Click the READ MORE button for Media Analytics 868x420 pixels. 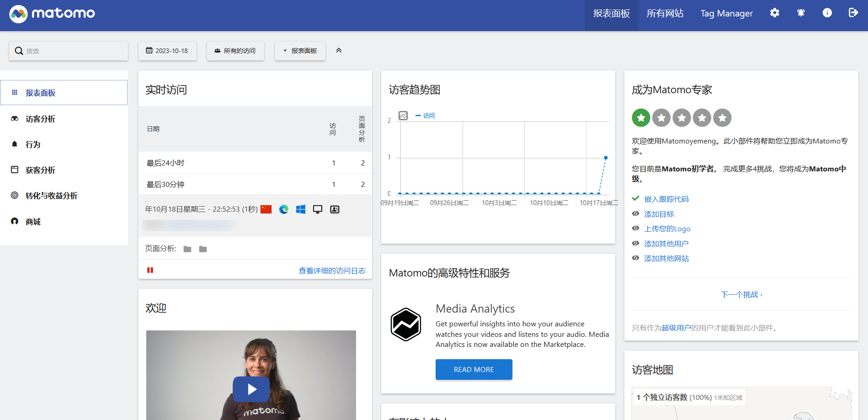tap(474, 369)
